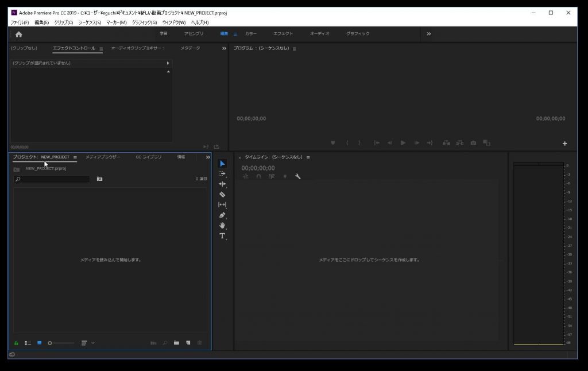Select the Pen tool

coord(222,215)
